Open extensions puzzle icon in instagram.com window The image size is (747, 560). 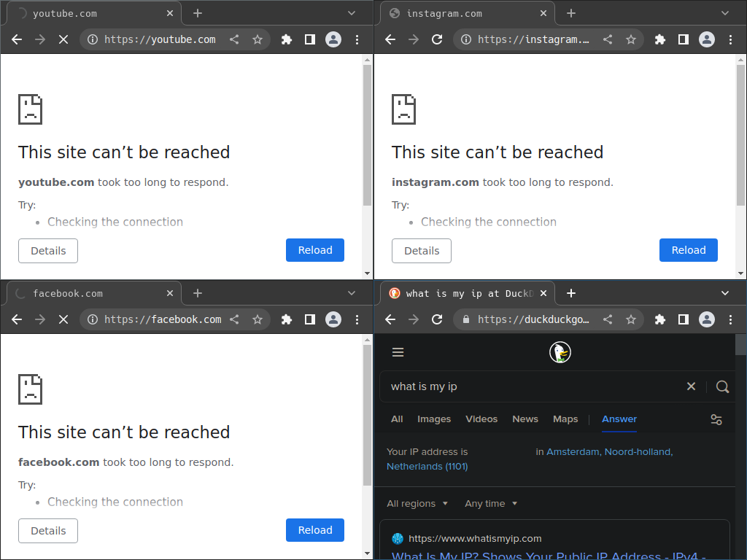[x=660, y=39]
